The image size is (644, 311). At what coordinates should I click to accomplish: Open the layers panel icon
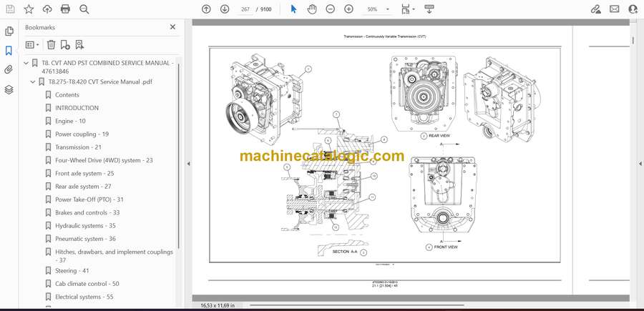point(9,89)
